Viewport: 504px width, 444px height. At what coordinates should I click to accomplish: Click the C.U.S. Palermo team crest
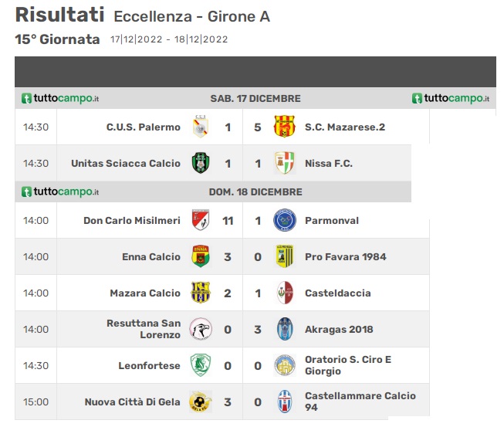(x=201, y=127)
